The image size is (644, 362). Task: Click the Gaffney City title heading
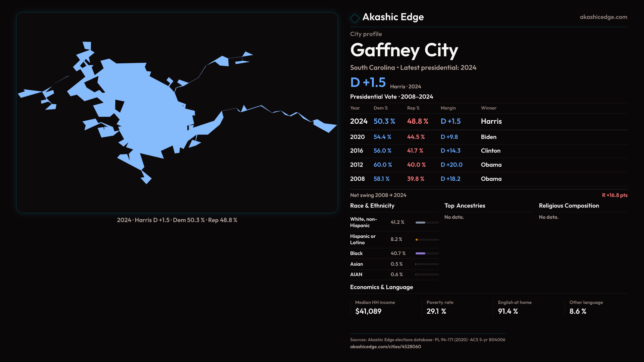(x=404, y=50)
